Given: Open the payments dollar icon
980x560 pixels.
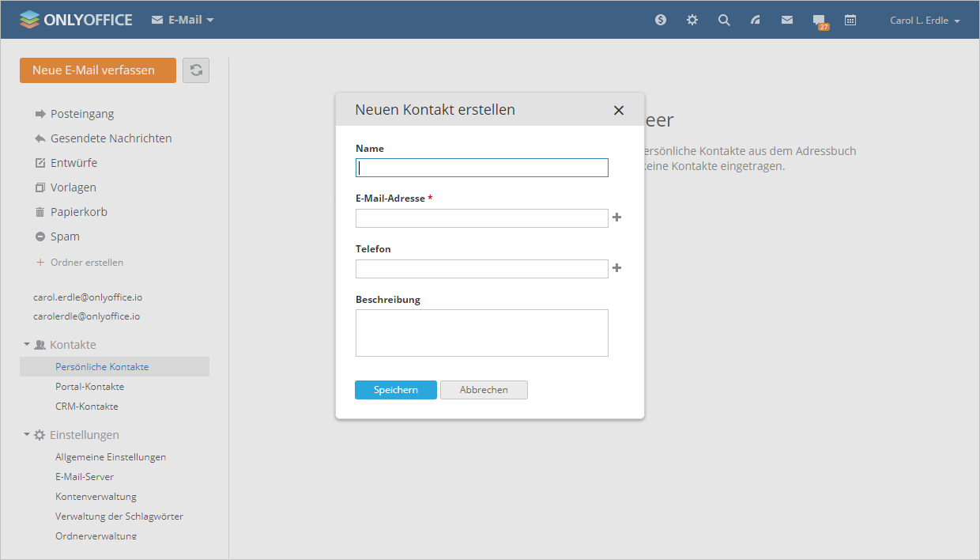Looking at the screenshot, I should tap(661, 20).
